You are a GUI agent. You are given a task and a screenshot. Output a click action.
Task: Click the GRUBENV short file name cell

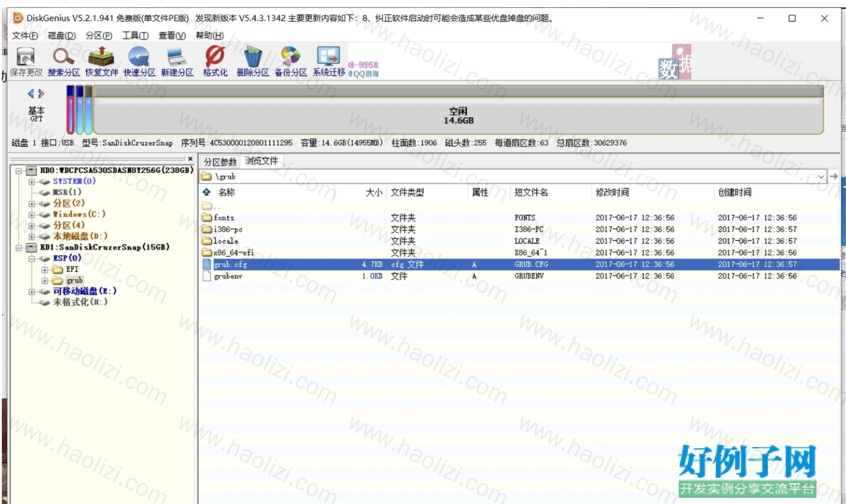(x=531, y=276)
